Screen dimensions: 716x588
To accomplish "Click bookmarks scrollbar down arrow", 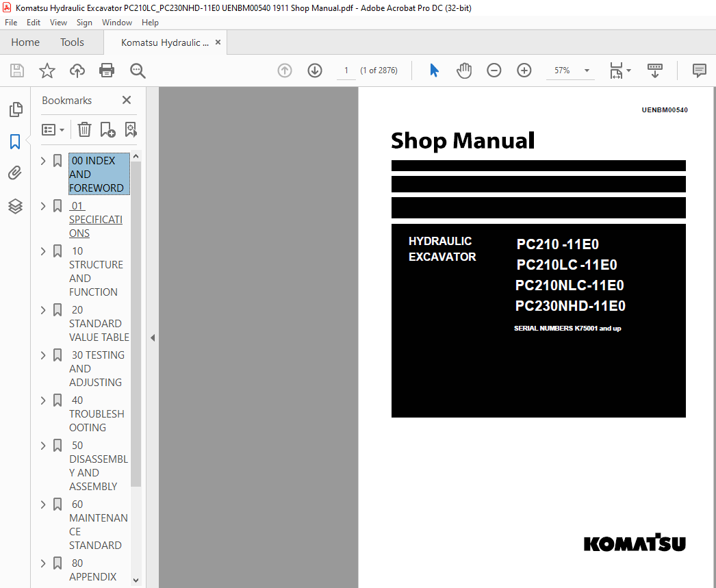I will click(x=136, y=580).
